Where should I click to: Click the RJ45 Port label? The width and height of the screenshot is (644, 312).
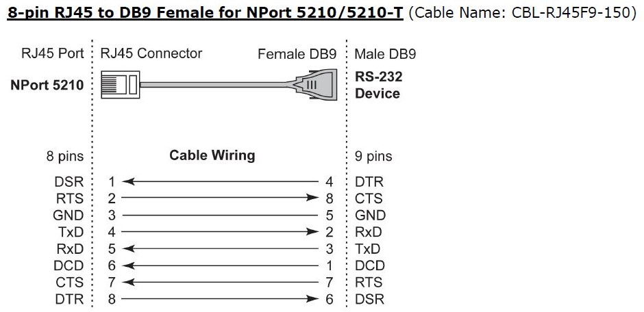(x=52, y=53)
